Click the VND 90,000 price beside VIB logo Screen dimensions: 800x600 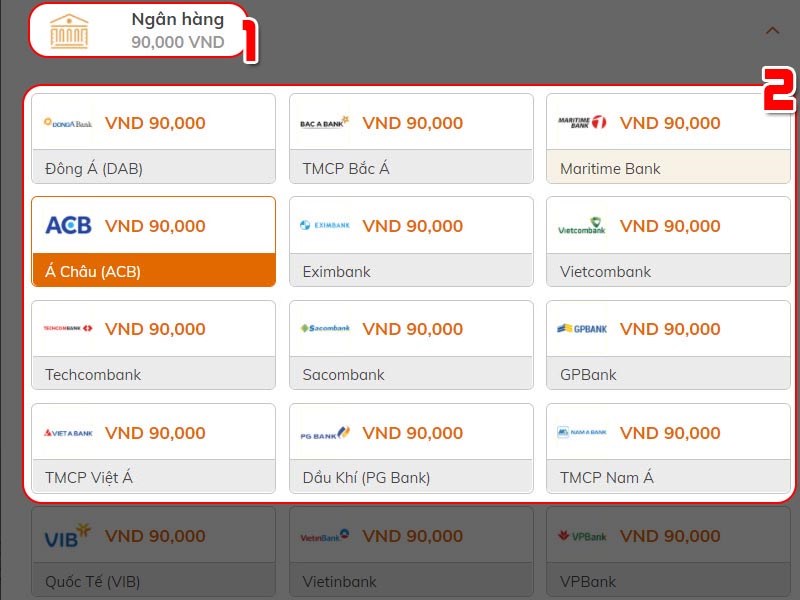click(x=155, y=536)
